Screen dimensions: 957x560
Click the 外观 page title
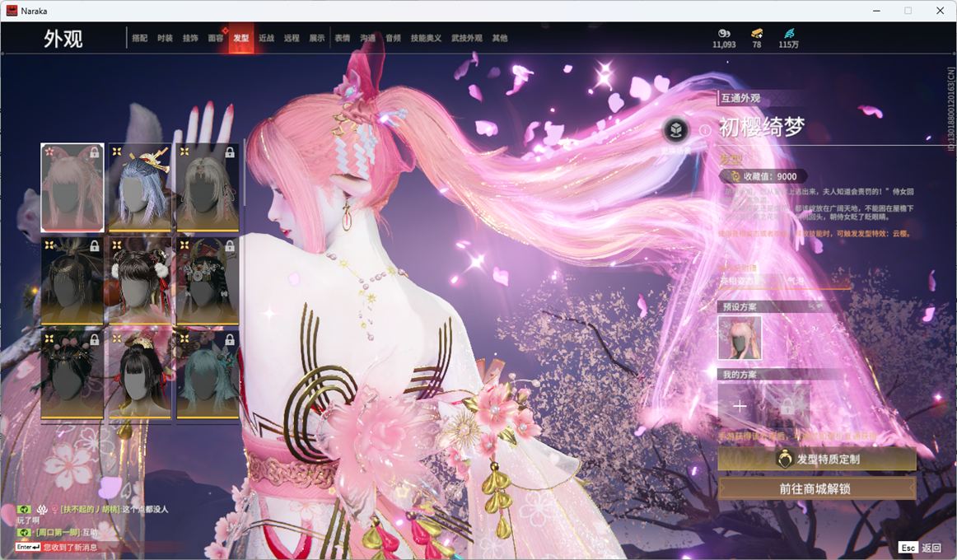tap(63, 39)
